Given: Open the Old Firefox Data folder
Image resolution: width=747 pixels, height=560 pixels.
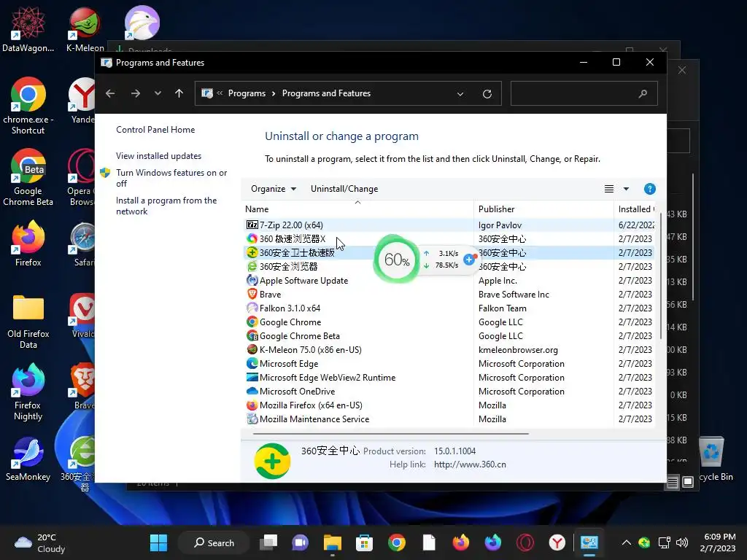Looking at the screenshot, I should (x=28, y=322).
